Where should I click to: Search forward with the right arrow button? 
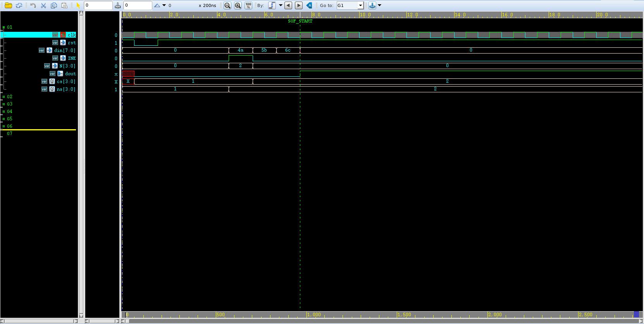pyautogui.click(x=299, y=5)
